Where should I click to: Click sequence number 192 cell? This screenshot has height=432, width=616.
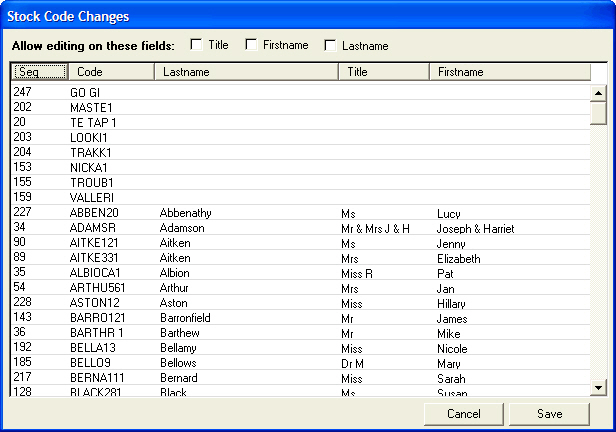pos(22,347)
